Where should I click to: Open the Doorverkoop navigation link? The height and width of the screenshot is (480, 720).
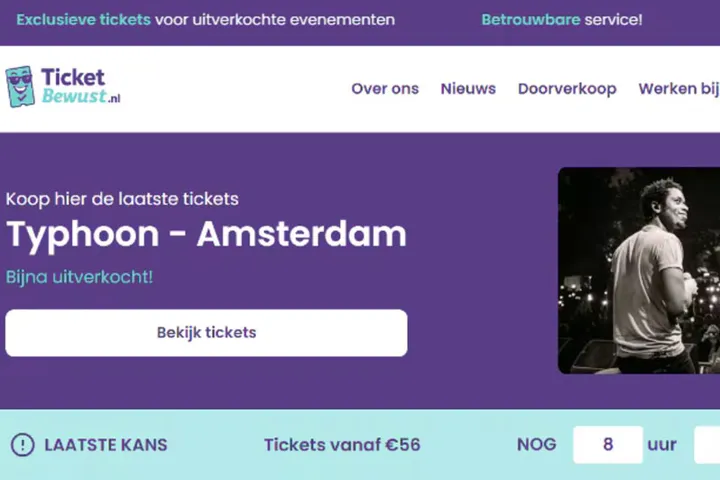(567, 89)
